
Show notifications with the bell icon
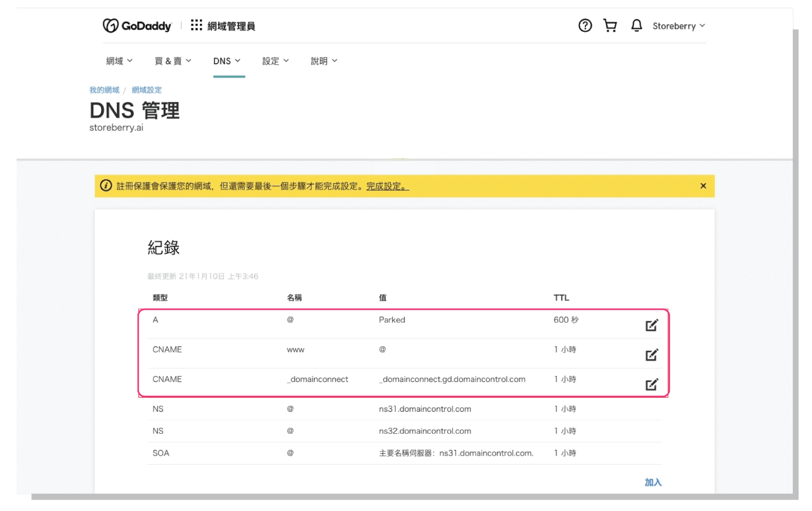636,26
